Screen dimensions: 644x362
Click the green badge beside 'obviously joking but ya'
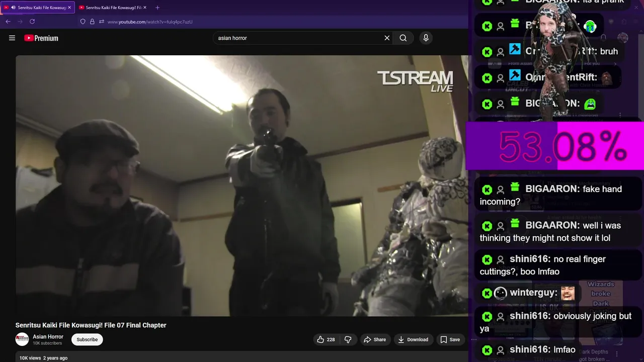click(x=487, y=316)
